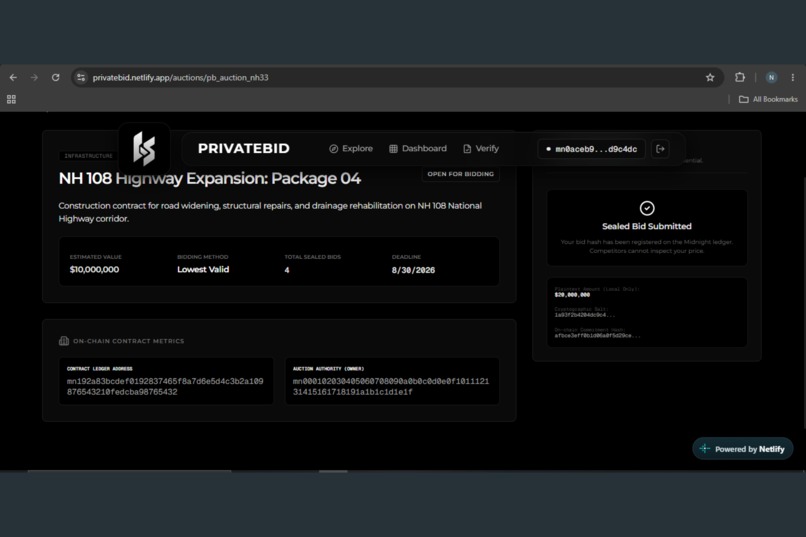Image resolution: width=806 pixels, height=537 pixels.
Task: Click the address bar URL
Action: pyautogui.click(x=180, y=78)
